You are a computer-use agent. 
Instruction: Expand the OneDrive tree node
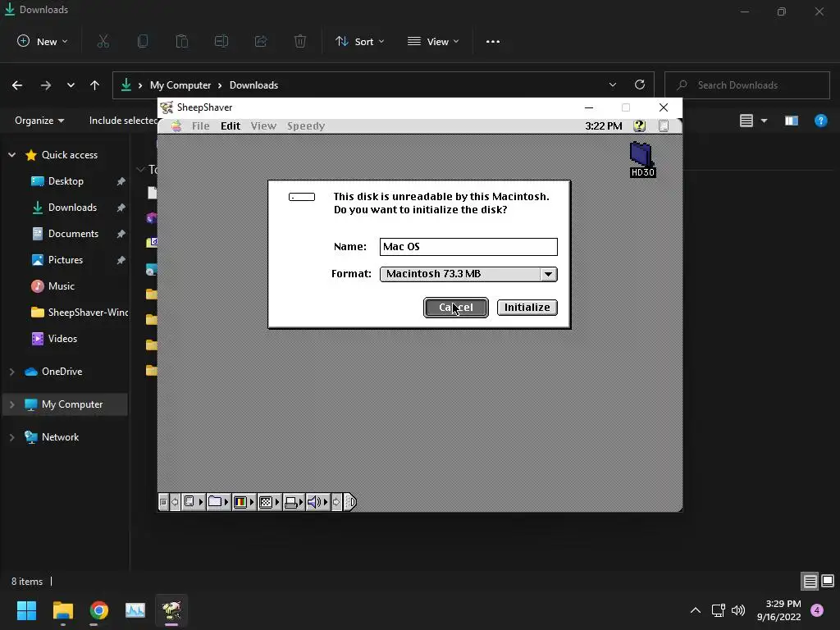pos(11,372)
